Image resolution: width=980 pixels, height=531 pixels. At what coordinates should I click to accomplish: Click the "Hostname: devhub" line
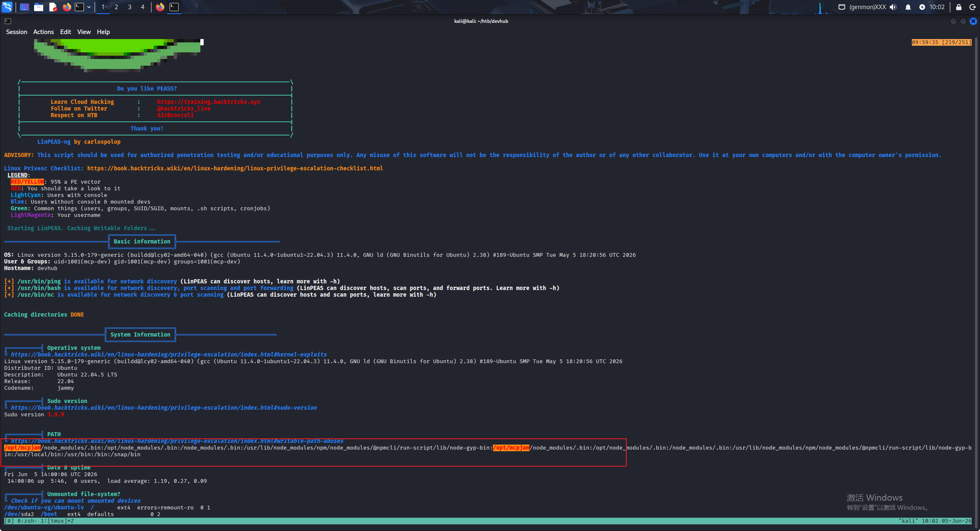point(31,268)
